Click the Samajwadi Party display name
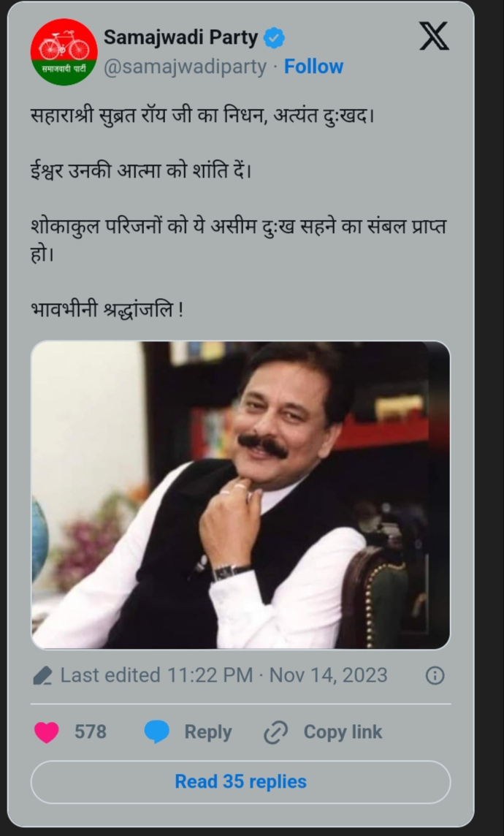504x836 pixels. (x=180, y=38)
